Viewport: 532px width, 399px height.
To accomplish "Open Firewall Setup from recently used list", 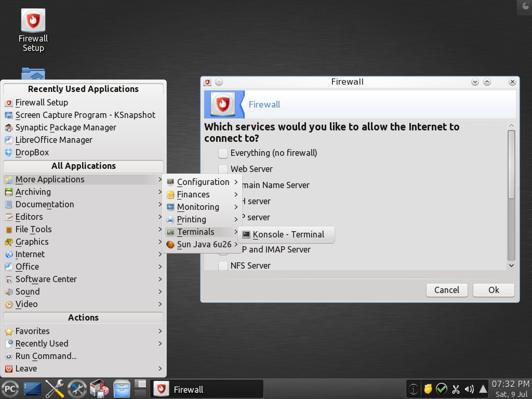I will click(x=84, y=102).
